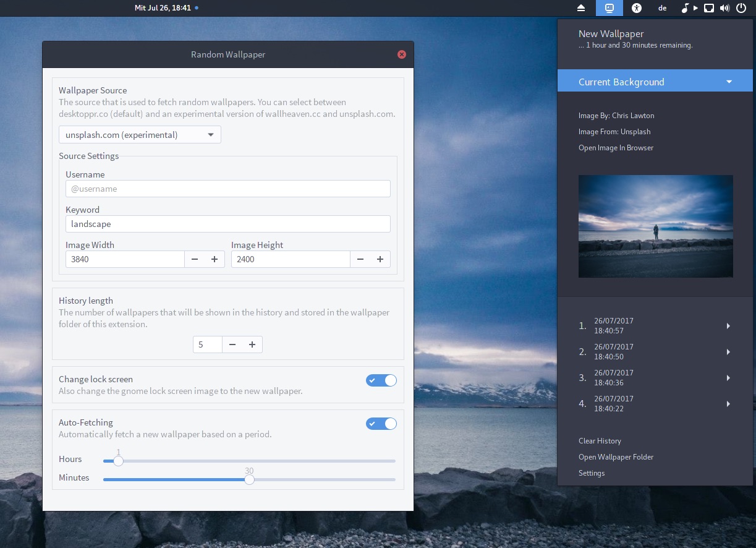
Task: Click the wired network icon in top bar
Action: point(709,8)
